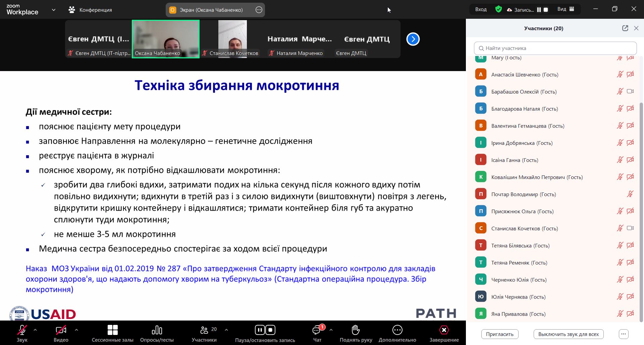
Task: Click the Найти участника search field
Action: pos(555,48)
